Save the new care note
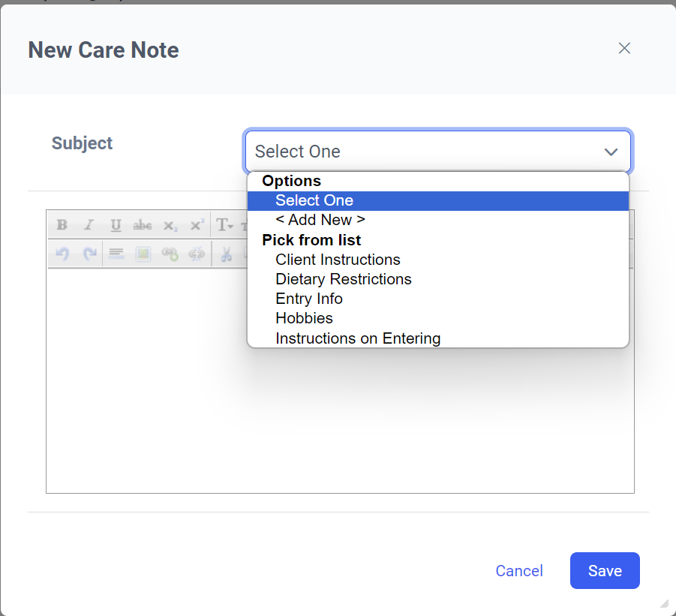676x616 pixels. click(605, 570)
